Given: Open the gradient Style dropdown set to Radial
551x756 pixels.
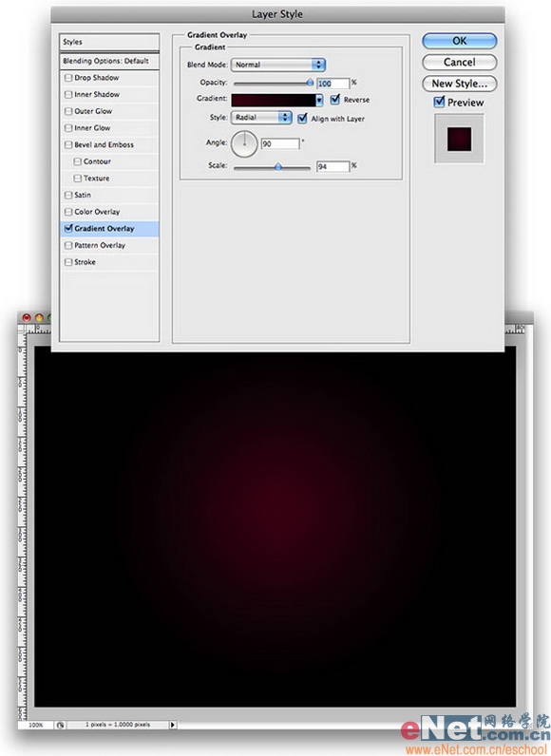Looking at the screenshot, I should pyautogui.click(x=261, y=118).
